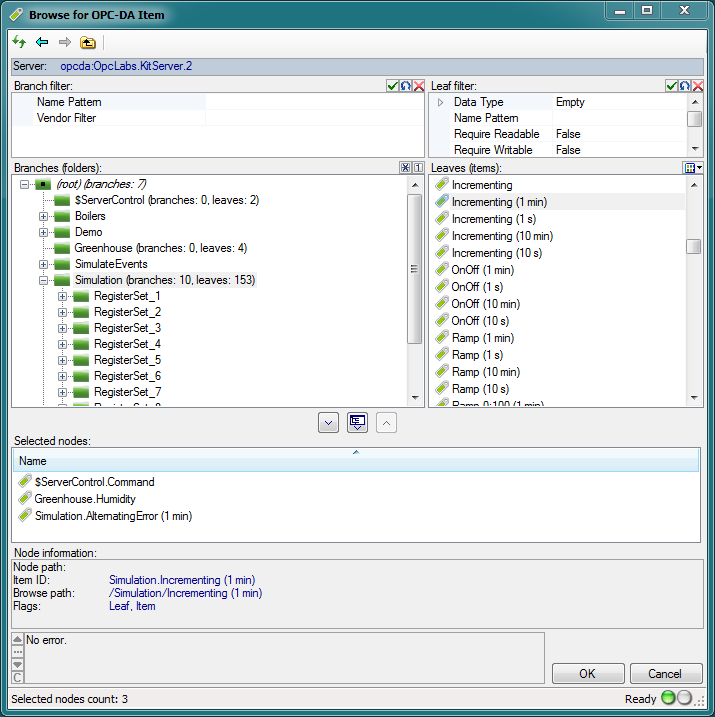
Task: Click the Up one level folder icon
Action: click(x=88, y=42)
